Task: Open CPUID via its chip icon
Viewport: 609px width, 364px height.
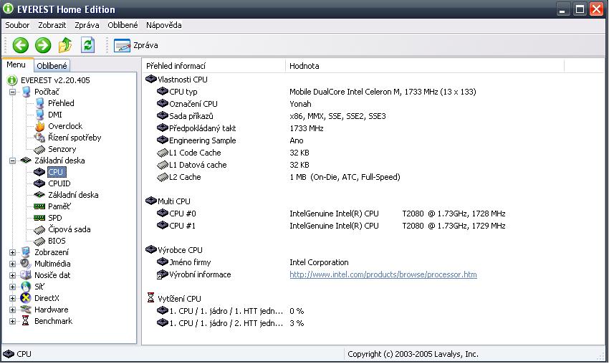Action: 39,183
